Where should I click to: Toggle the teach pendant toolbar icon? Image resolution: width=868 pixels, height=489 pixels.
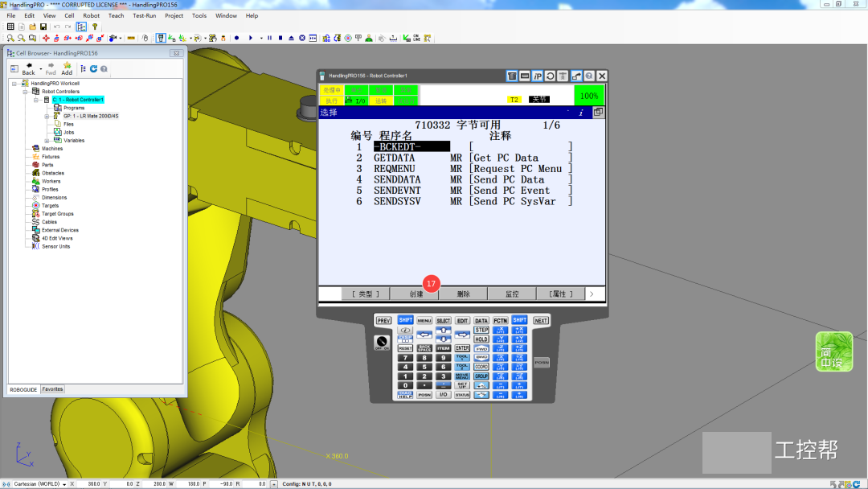pyautogui.click(x=161, y=39)
